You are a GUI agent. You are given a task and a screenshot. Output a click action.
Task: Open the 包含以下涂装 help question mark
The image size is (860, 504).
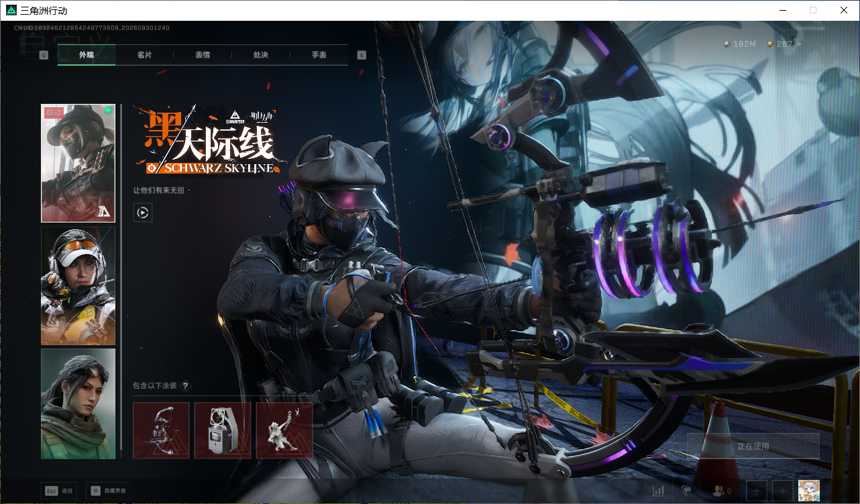[x=186, y=386]
